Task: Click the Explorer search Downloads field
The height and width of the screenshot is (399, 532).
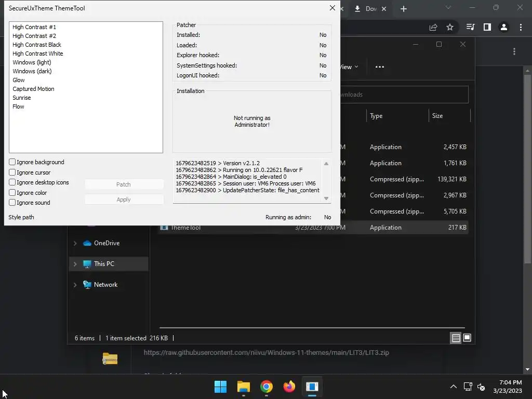Action: pyautogui.click(x=404, y=95)
